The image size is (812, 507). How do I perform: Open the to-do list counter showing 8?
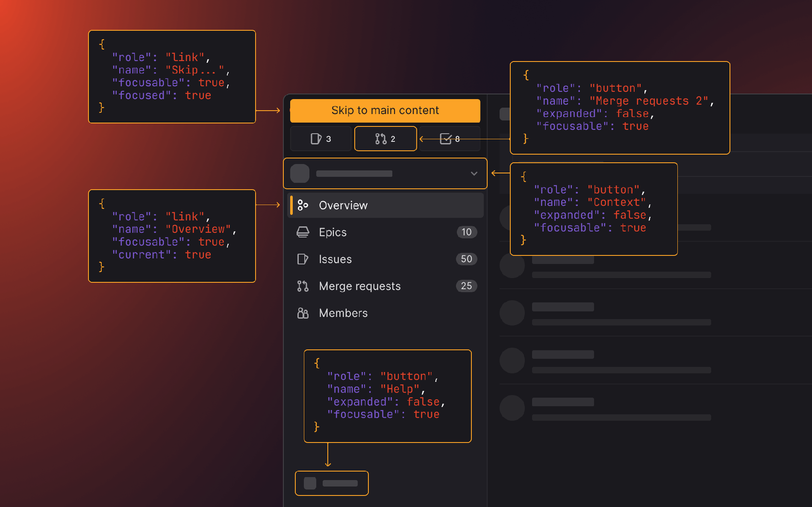click(x=450, y=139)
